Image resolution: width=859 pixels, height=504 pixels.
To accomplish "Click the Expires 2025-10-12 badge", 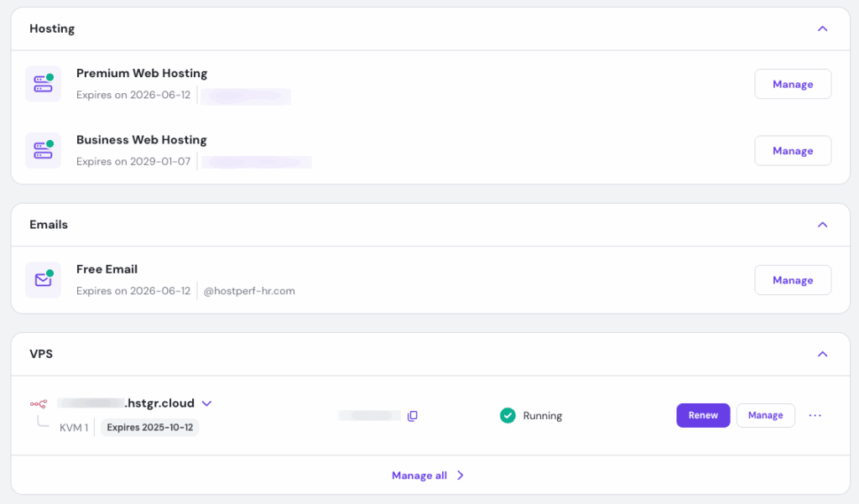I will 150,428.
